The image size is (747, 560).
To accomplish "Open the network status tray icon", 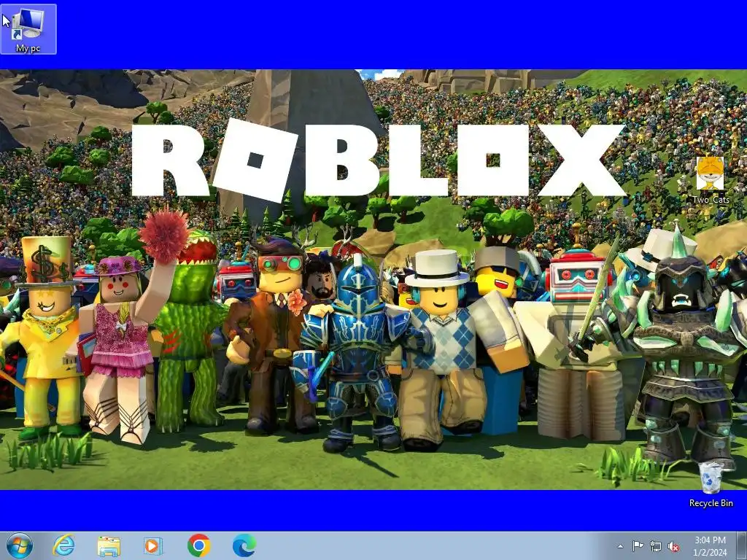I will [656, 546].
